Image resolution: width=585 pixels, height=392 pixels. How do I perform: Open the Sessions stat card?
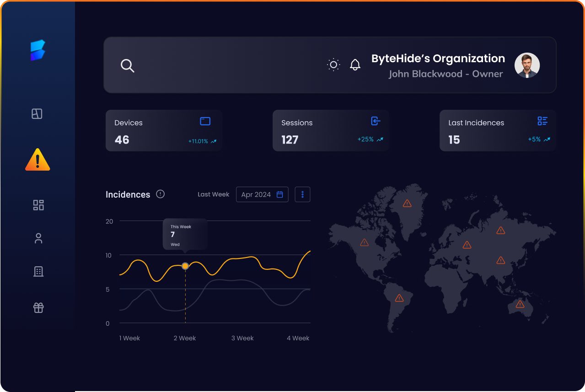331,131
